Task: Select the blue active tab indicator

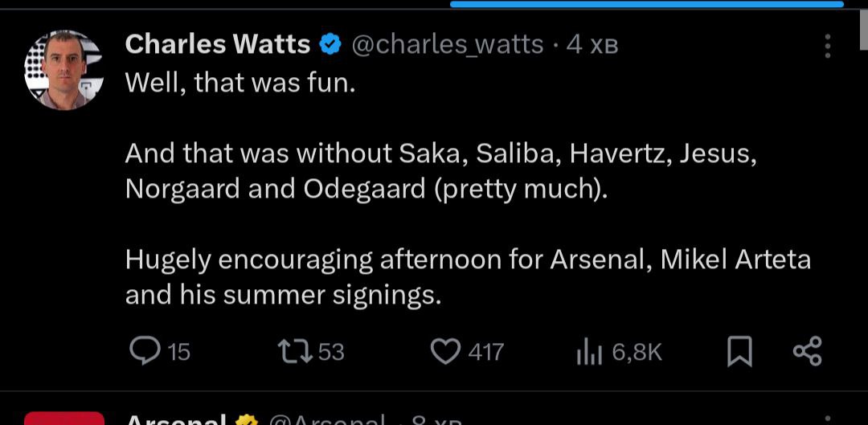Action: click(x=646, y=4)
